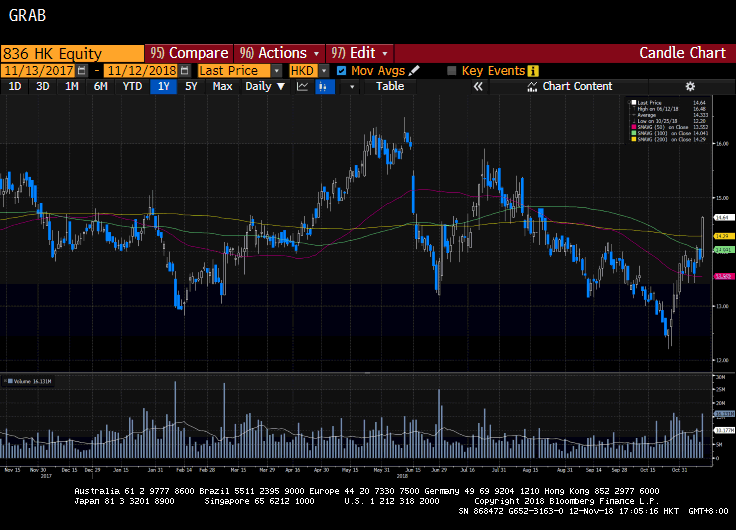Viewport: 736px width, 530px height.
Task: Click the Key Events info icon
Action: [x=533, y=71]
